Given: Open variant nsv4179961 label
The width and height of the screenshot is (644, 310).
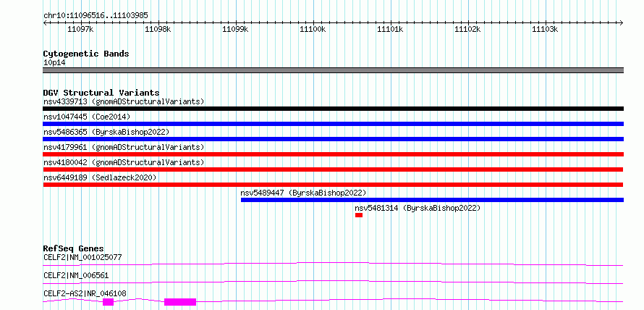Looking at the screenshot, I should click(x=124, y=147).
